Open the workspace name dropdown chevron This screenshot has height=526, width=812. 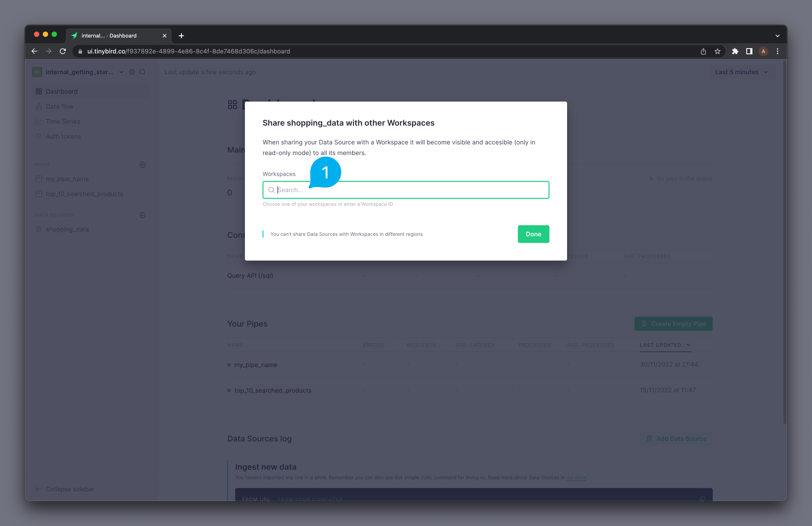click(121, 72)
